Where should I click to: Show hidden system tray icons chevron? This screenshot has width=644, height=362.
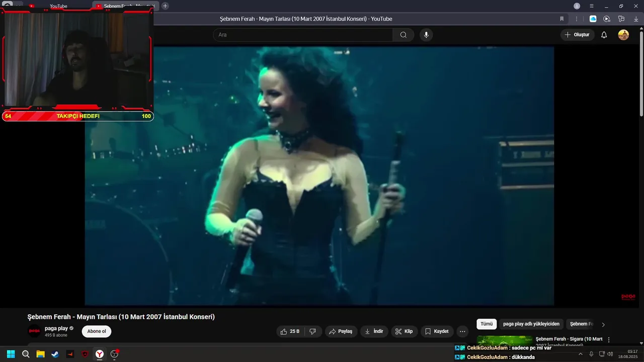pyautogui.click(x=580, y=354)
